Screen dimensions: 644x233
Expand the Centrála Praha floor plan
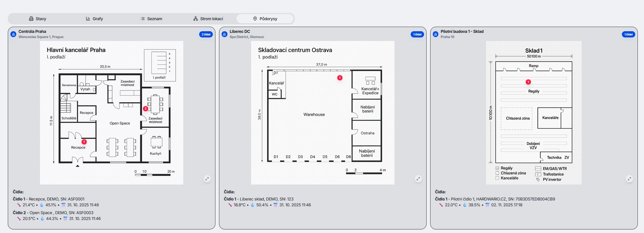pos(207,179)
